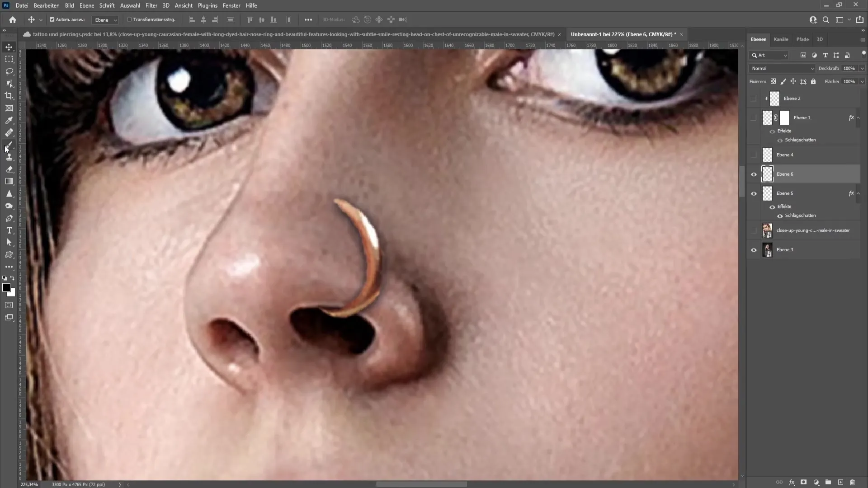This screenshot has width=868, height=488.
Task: Open the Fenster menu
Action: tap(231, 5)
